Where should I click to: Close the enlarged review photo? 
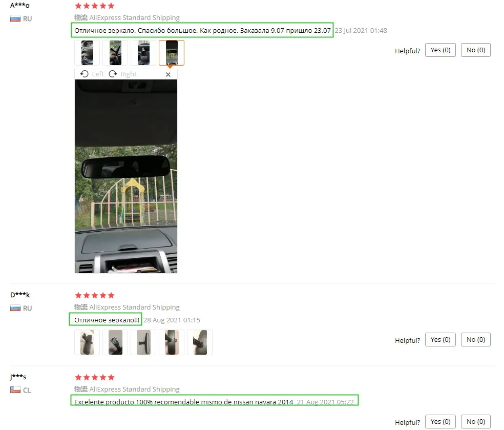click(x=168, y=75)
